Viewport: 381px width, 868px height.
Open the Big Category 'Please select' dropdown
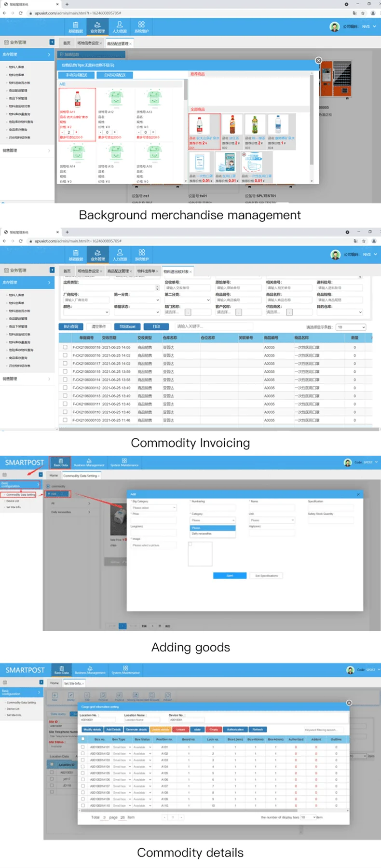[153, 508]
